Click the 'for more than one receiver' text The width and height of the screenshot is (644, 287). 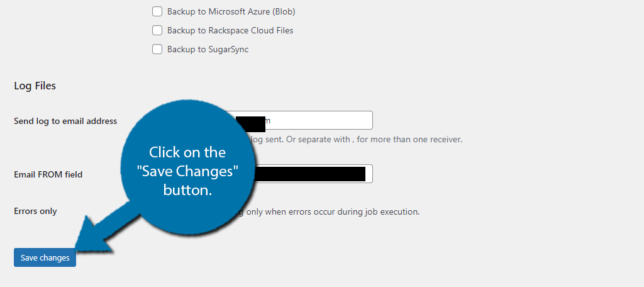click(x=409, y=139)
